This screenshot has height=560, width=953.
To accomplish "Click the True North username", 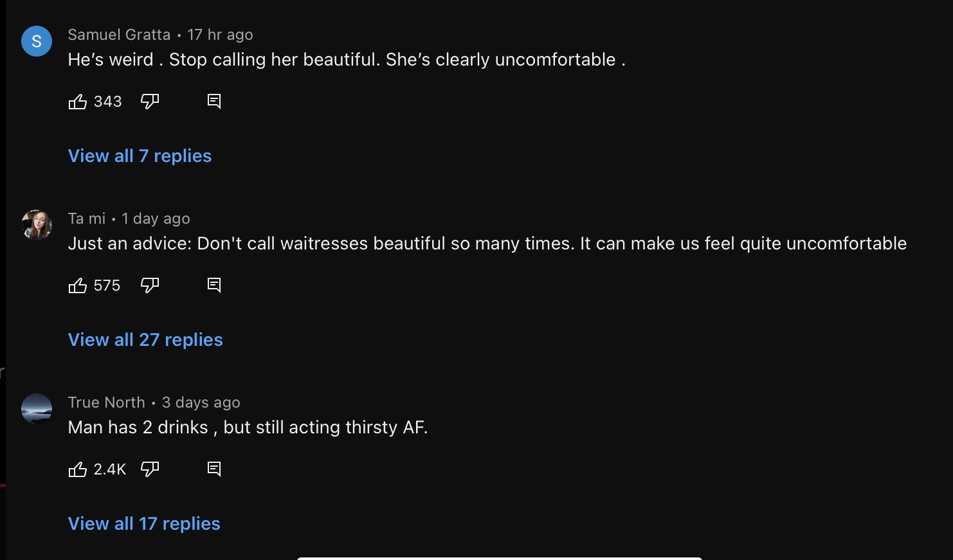I will tap(107, 402).
